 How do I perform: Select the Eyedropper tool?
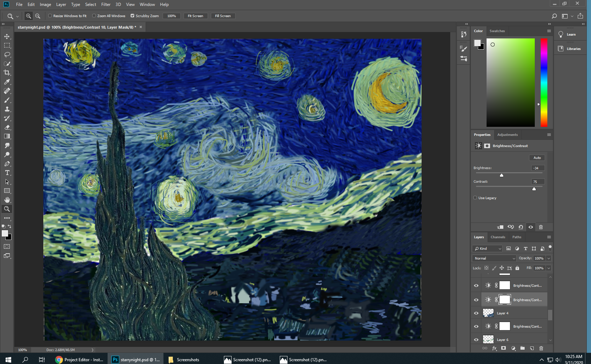click(7, 82)
